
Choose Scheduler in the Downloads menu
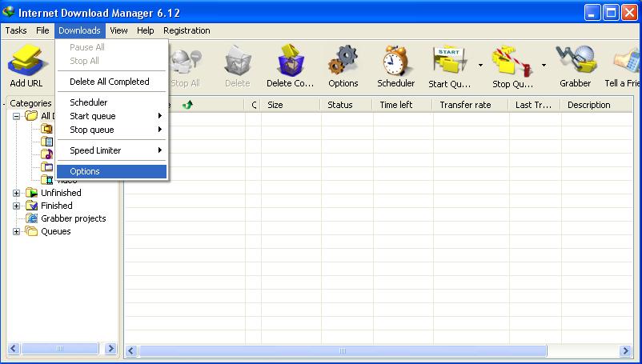(x=112, y=102)
